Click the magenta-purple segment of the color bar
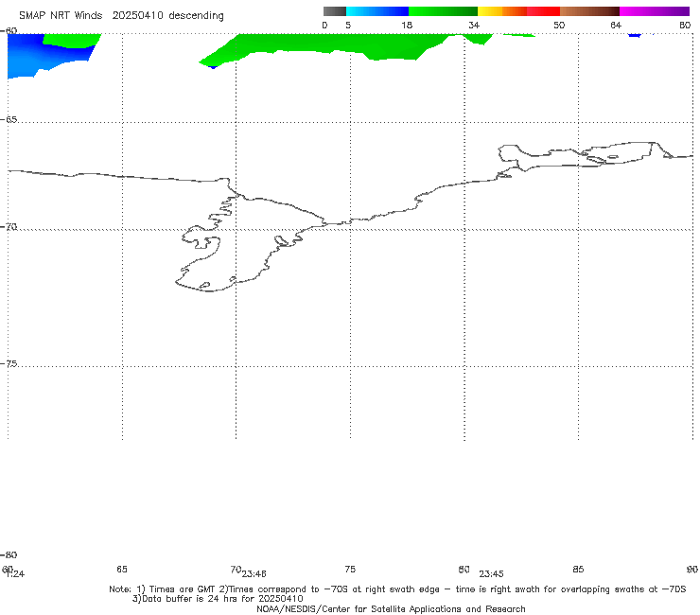The width and height of the screenshot is (700, 615). point(655,11)
